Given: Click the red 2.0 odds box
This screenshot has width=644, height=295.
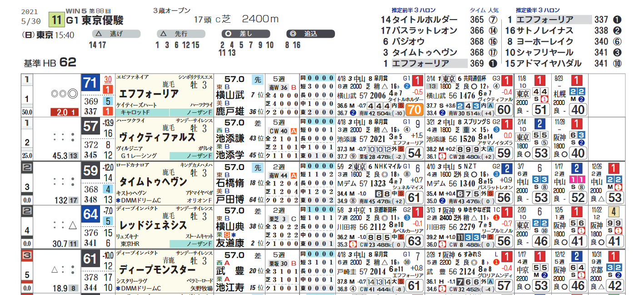Looking at the screenshot, I should click(x=64, y=112).
